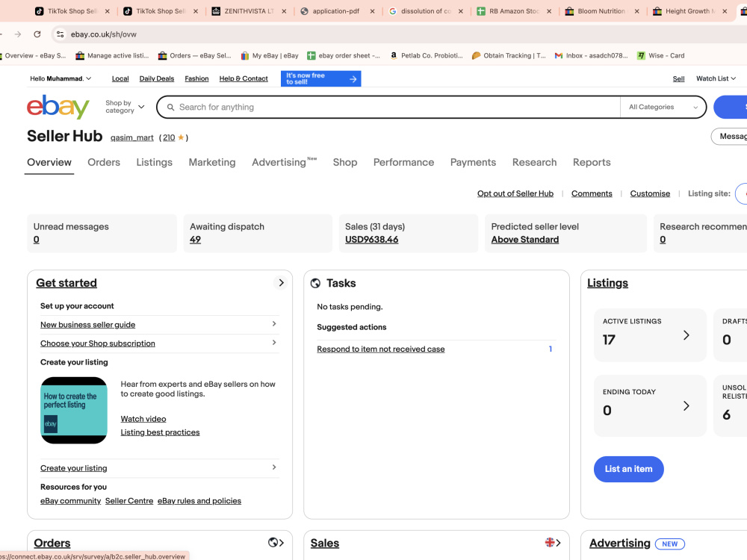Switch to the Orders tab
This screenshot has width=747, height=560.
coord(104,162)
